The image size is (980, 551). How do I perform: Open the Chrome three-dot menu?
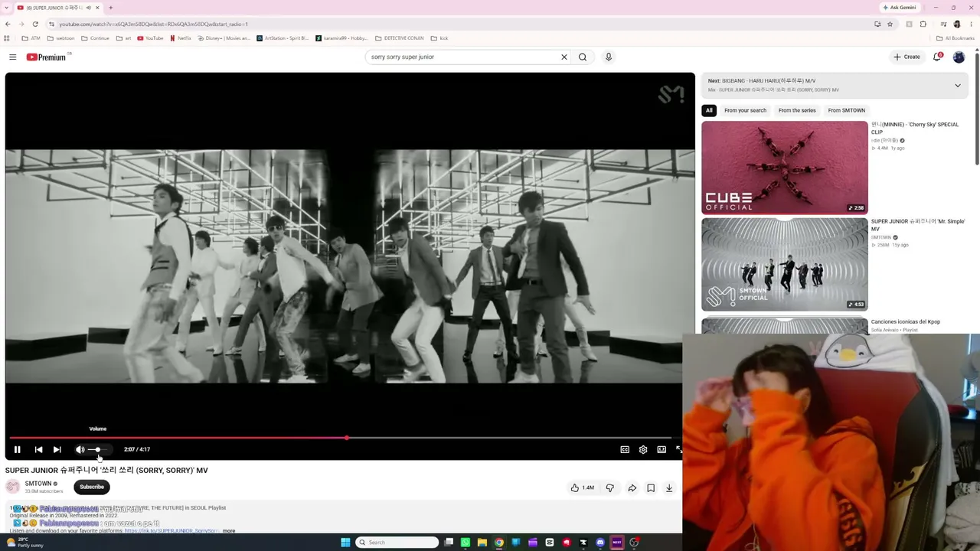point(972,24)
